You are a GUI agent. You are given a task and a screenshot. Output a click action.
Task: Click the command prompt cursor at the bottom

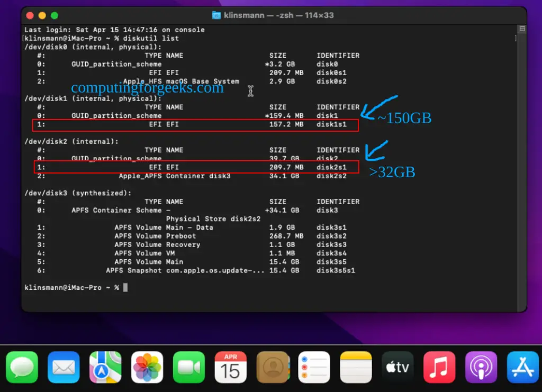point(125,287)
